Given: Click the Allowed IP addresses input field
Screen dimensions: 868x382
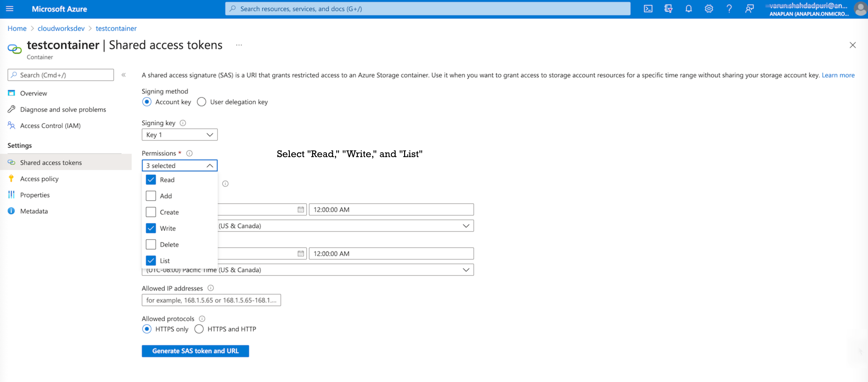Looking at the screenshot, I should pyautogui.click(x=211, y=300).
